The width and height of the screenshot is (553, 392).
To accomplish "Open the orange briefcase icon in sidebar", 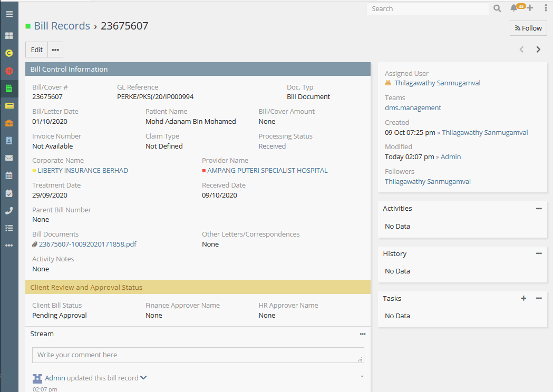I will coord(9,123).
